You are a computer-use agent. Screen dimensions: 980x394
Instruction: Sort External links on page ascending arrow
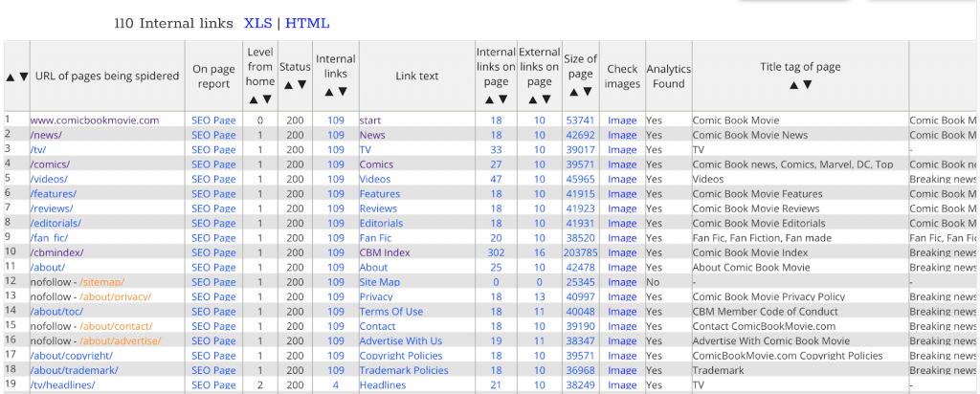click(x=532, y=99)
